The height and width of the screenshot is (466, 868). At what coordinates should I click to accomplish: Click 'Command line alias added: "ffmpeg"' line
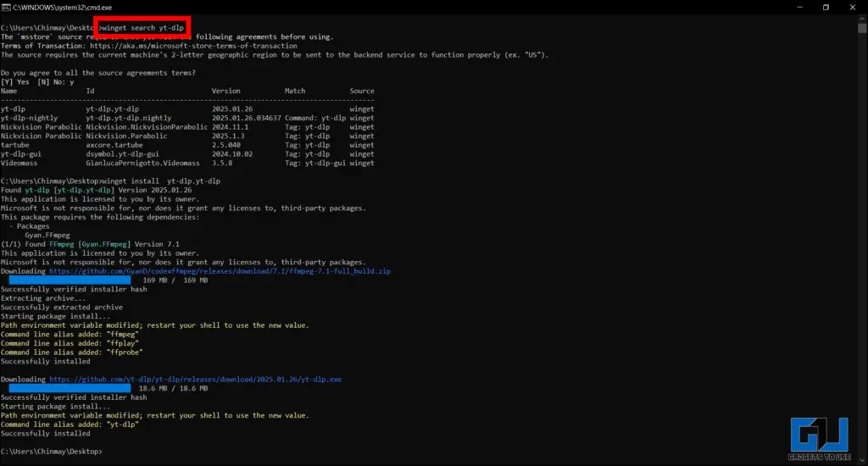tap(70, 335)
